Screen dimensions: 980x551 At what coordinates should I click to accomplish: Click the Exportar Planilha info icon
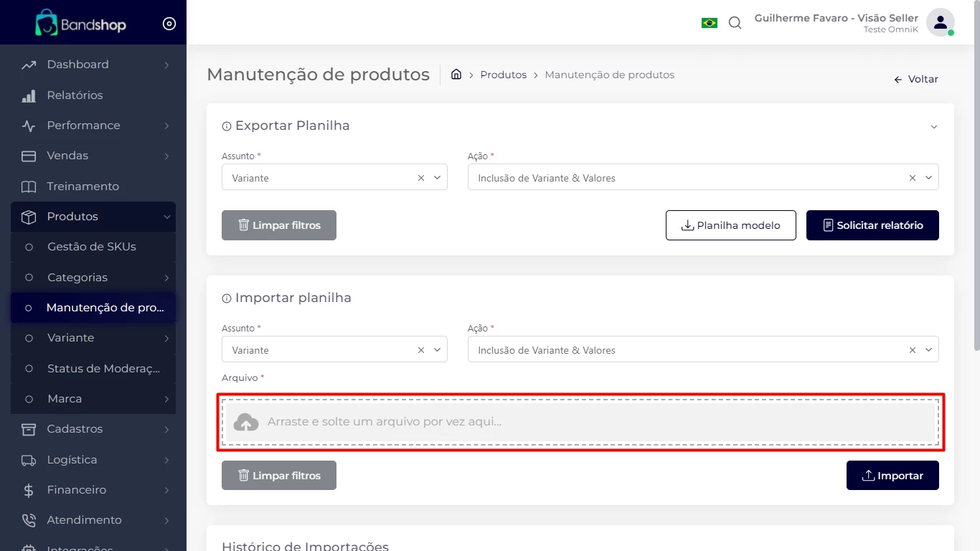pos(227,126)
